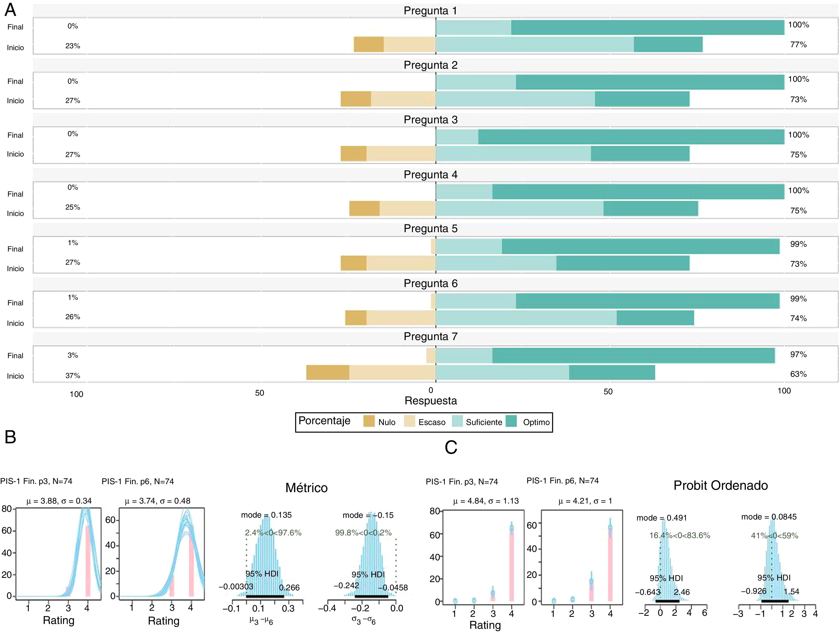Screen dimensions: 840x637
Task: Click the Probit Ordenado heading
Action: 720,486
